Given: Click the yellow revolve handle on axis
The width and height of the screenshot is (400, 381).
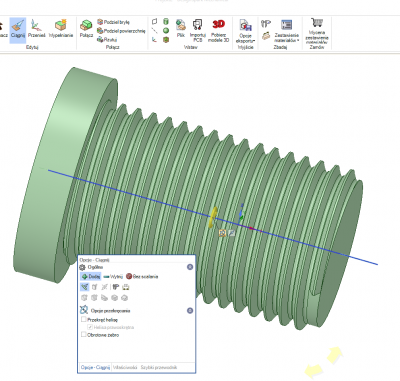Looking at the screenshot, I should point(213,217).
